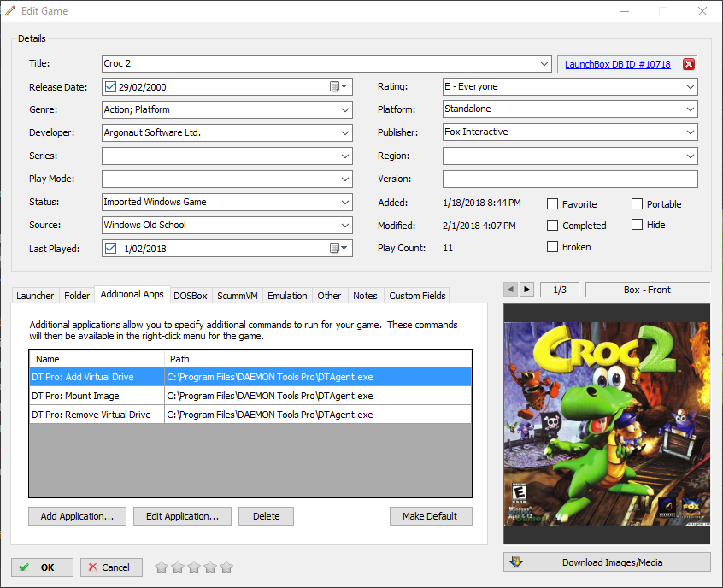Open the Rating dropdown
Viewport: 723px width, 588px height.
tap(691, 86)
